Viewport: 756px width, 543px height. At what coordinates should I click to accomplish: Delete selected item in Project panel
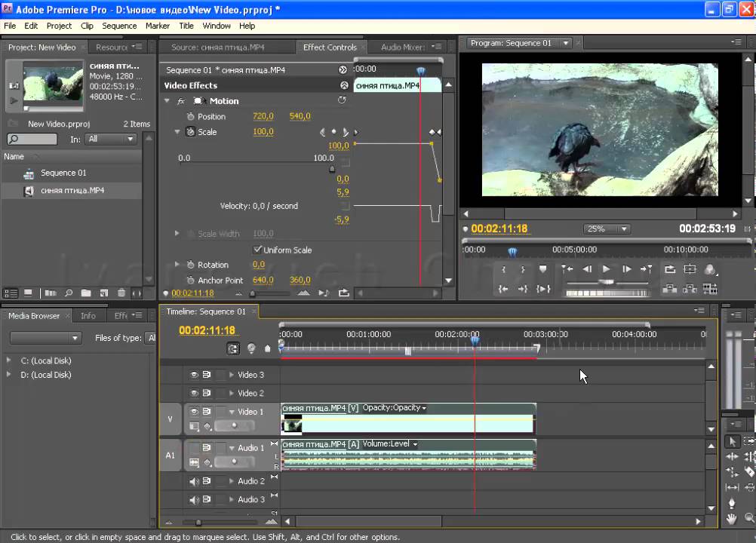(121, 293)
